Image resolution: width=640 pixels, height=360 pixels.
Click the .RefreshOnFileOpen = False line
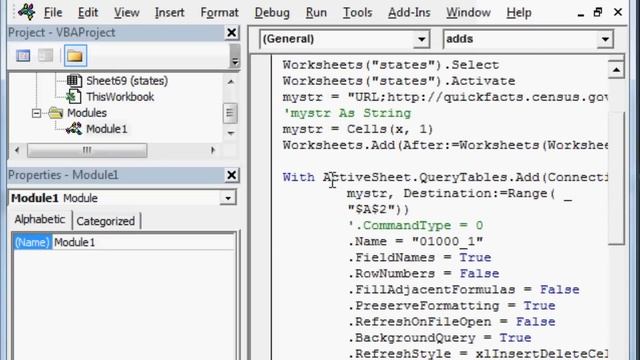pyautogui.click(x=451, y=322)
